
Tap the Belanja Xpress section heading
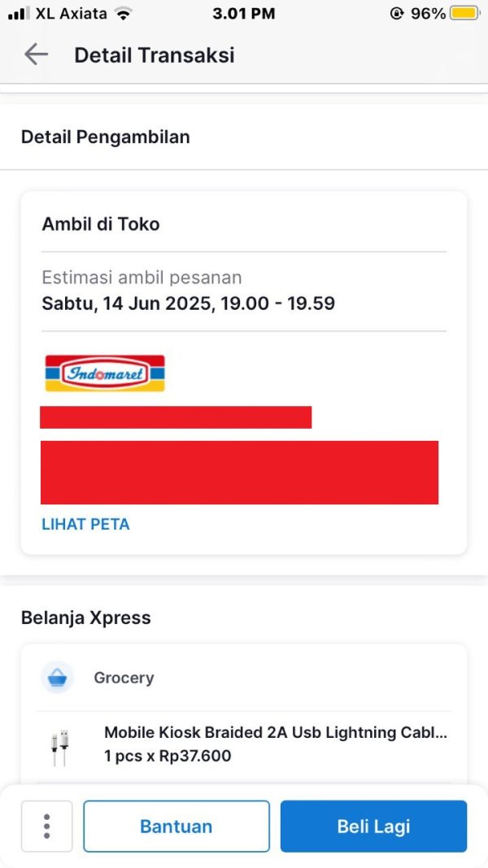click(86, 617)
